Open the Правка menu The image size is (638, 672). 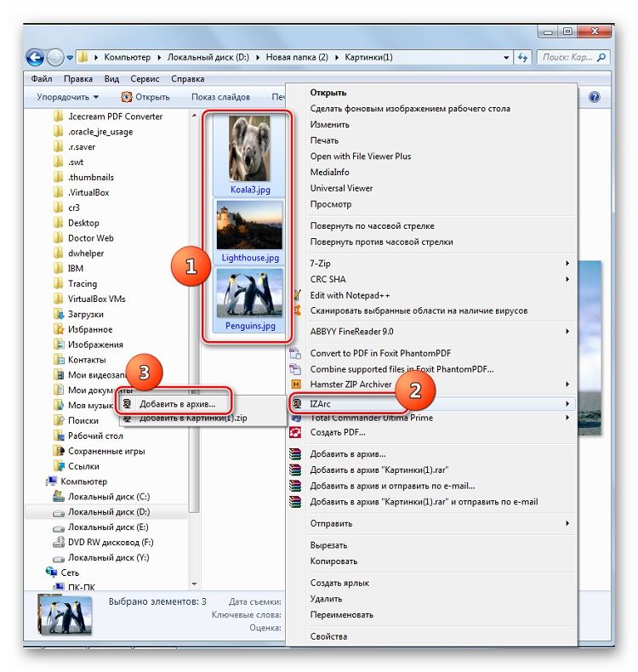(78, 79)
